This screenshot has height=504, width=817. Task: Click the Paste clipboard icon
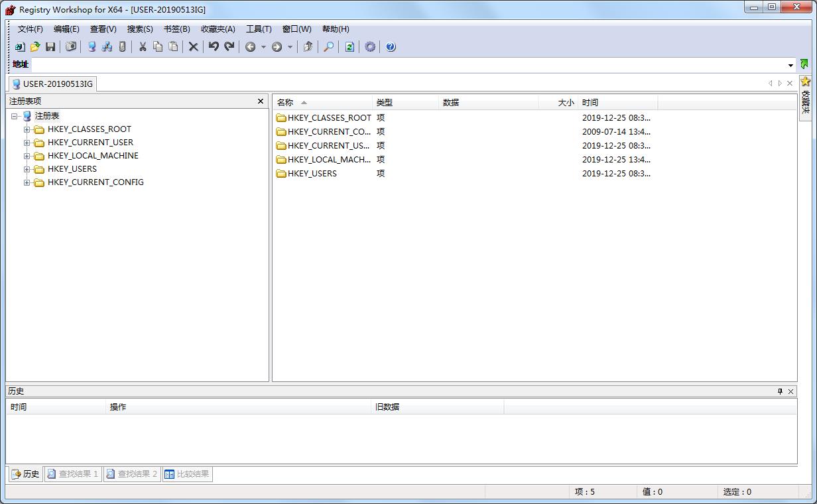point(173,47)
